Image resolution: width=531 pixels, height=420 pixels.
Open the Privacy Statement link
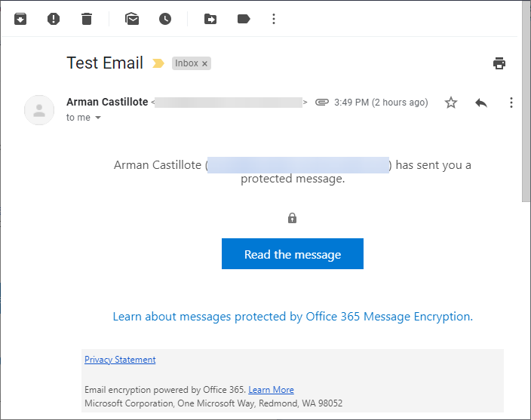[120, 360]
